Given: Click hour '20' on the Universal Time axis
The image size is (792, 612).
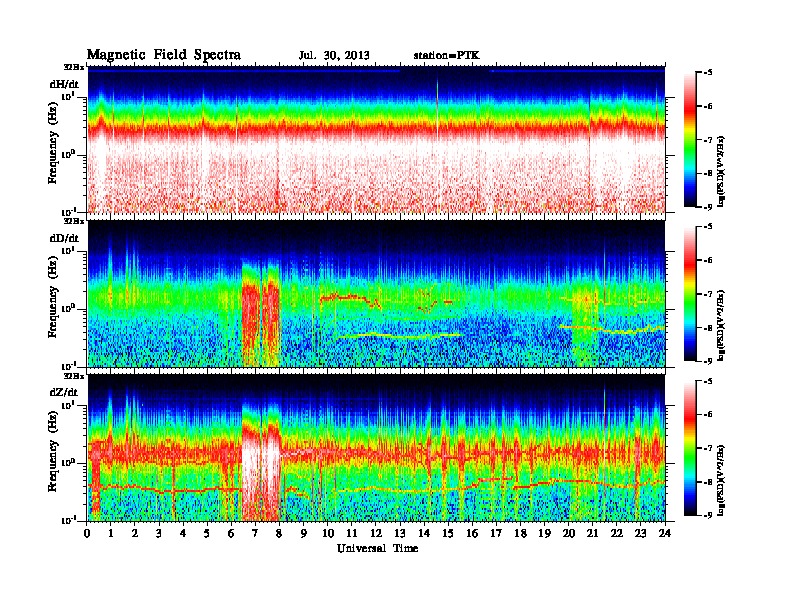Looking at the screenshot, I should point(568,533).
